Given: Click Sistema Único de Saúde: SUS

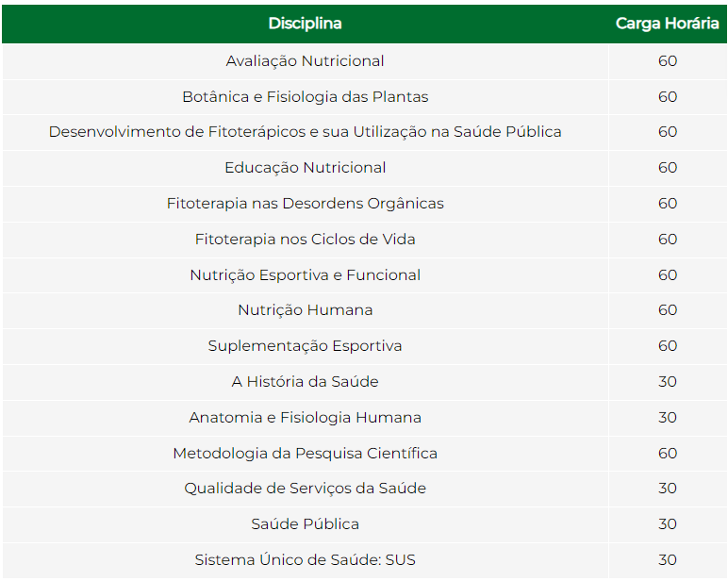Looking at the screenshot, I should pyautogui.click(x=305, y=560).
